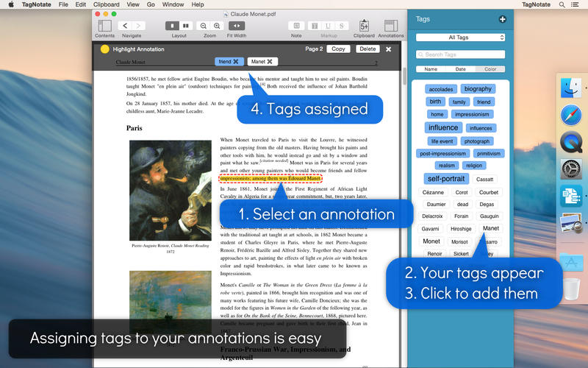Screen dimensions: 588x368
Task: Select the realism tag
Action: pos(447,166)
